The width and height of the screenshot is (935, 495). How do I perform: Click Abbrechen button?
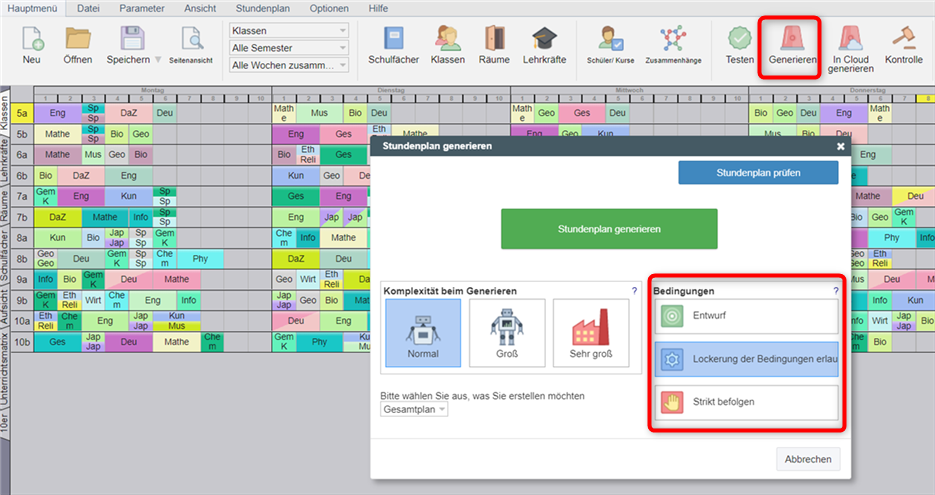click(x=808, y=459)
